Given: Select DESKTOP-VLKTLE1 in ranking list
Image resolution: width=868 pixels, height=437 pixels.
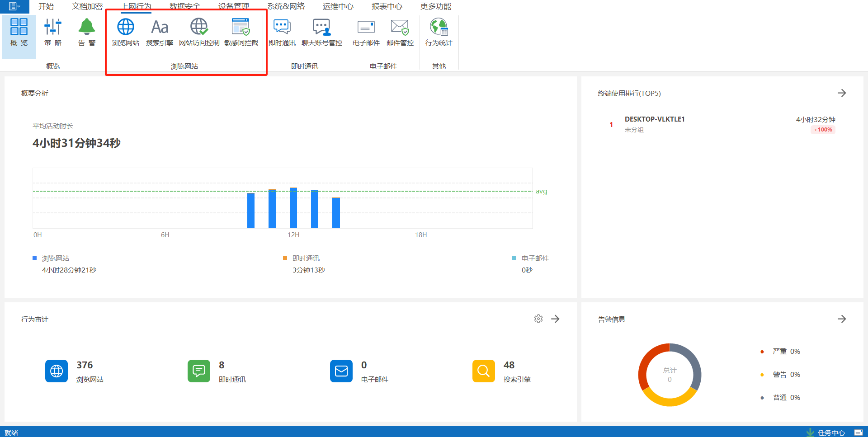Looking at the screenshot, I should (x=655, y=119).
